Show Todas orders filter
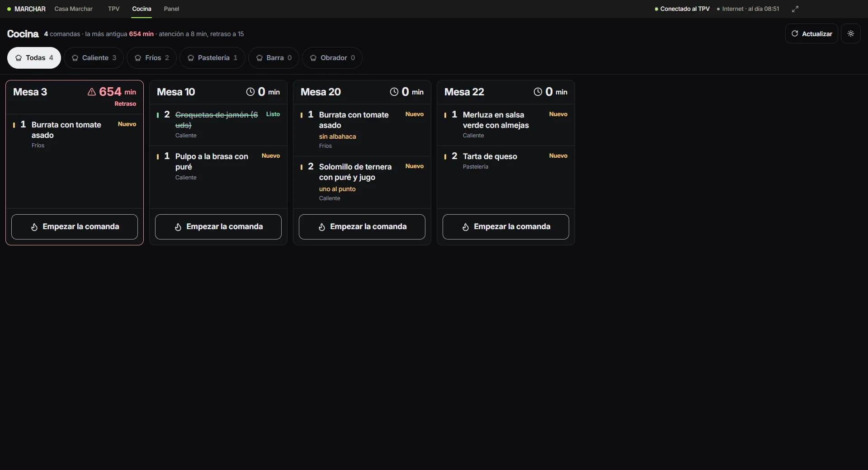 (34, 58)
